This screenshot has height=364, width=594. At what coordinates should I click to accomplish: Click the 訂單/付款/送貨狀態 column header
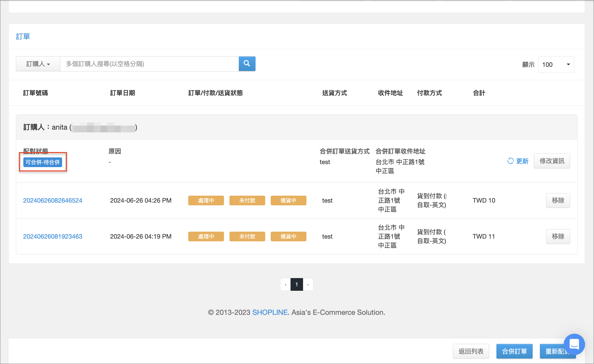216,93
